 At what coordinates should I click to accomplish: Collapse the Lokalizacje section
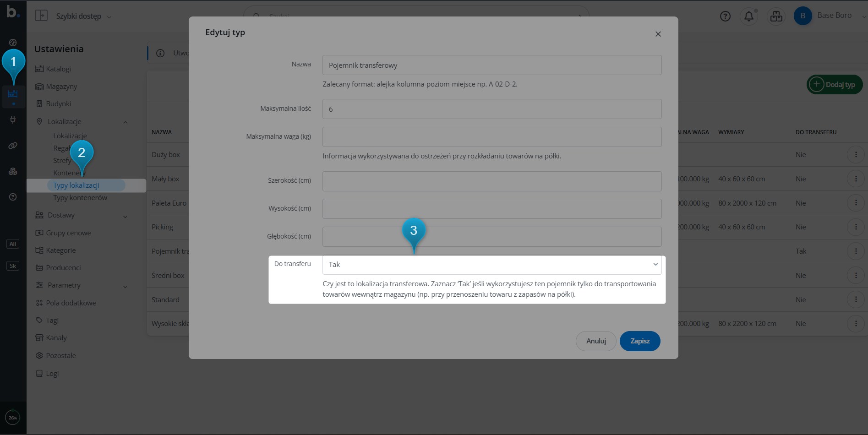[x=125, y=122]
